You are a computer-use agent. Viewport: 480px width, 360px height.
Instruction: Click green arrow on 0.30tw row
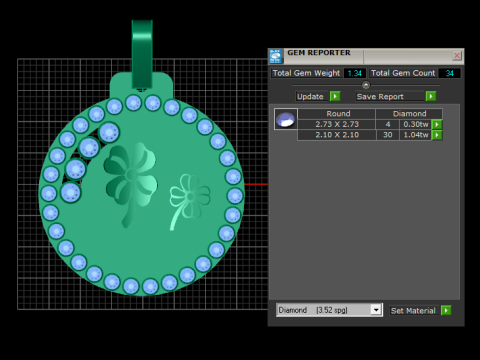437,124
